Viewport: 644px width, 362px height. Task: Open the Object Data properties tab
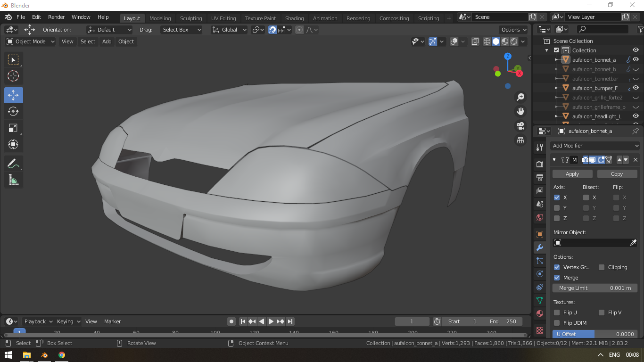click(540, 300)
